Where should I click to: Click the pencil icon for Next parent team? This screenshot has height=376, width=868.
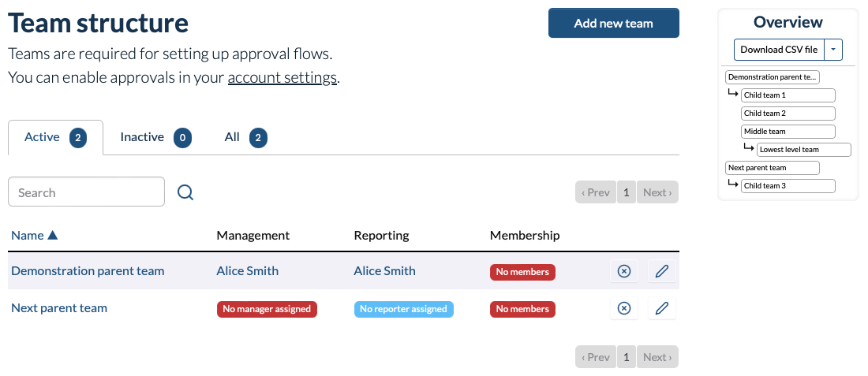tap(662, 308)
